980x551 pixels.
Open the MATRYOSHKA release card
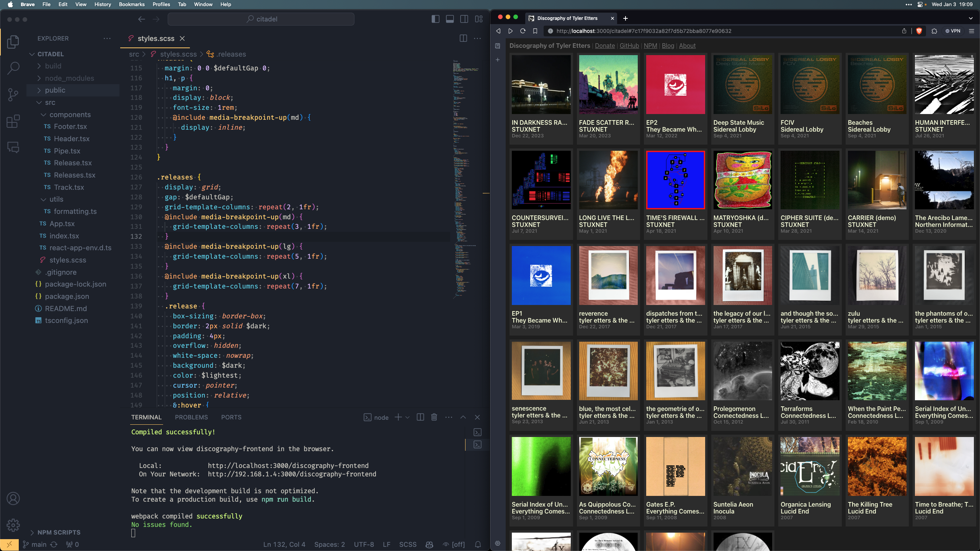pyautogui.click(x=743, y=194)
